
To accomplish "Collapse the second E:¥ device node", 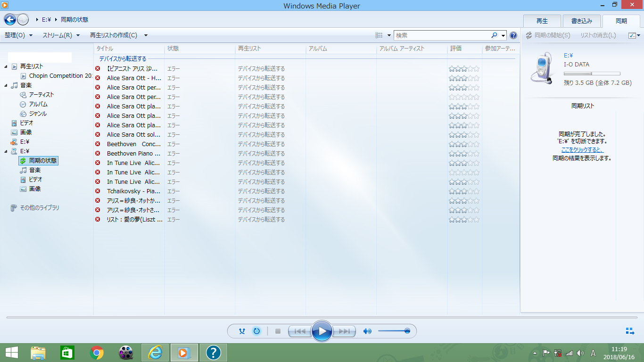I will 6,151.
